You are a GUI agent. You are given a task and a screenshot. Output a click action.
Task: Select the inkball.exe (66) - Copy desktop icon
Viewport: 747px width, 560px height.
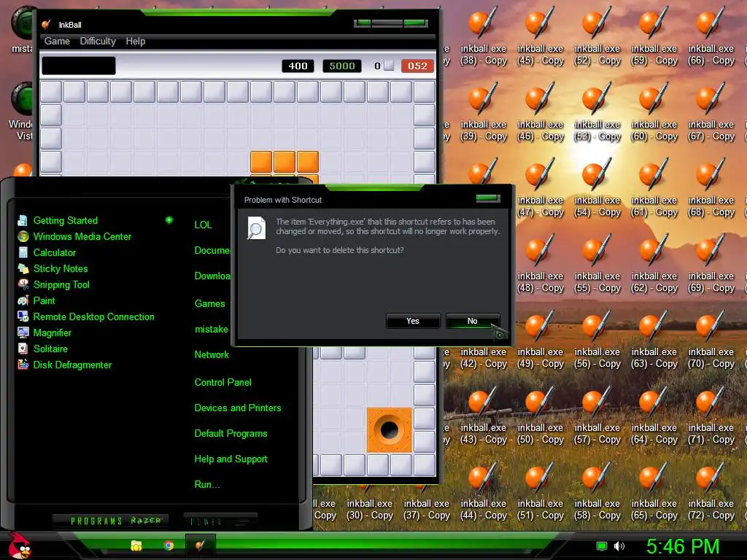(711, 37)
